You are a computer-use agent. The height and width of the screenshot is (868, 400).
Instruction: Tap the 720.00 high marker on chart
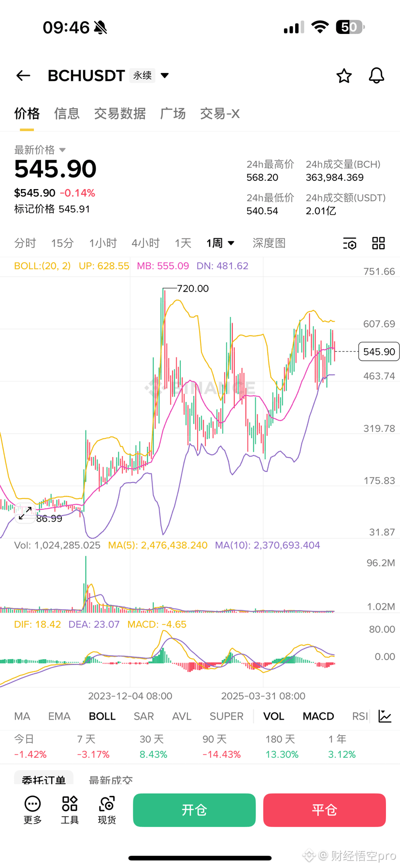tap(193, 289)
